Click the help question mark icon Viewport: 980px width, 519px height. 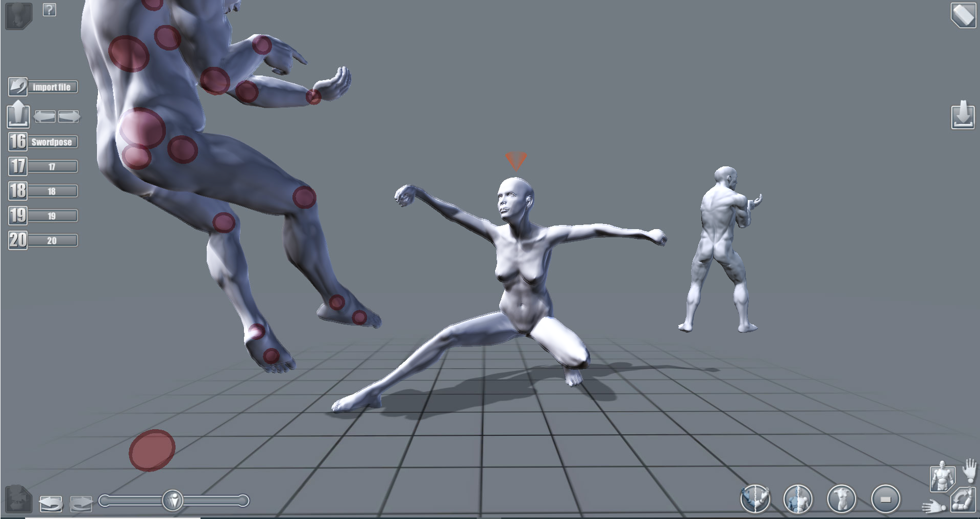(x=49, y=10)
